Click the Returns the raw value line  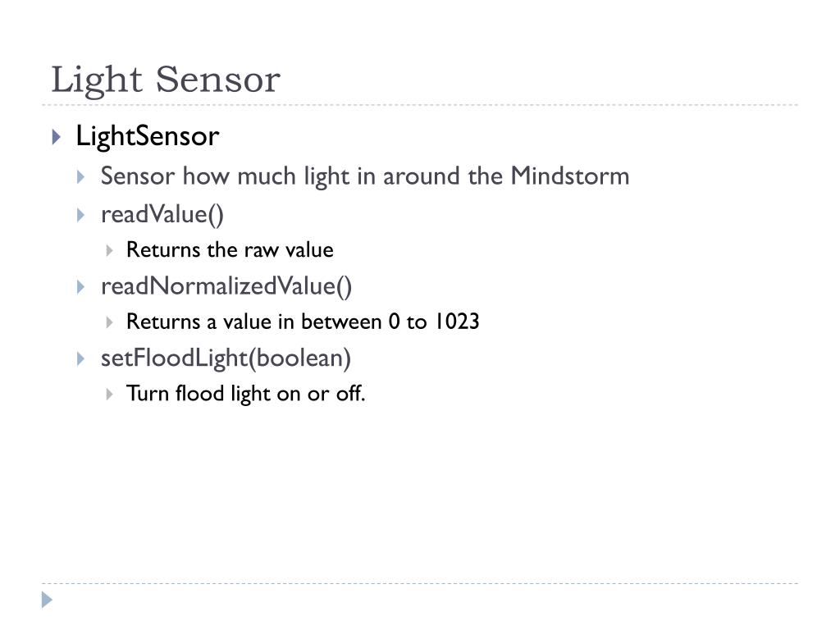pos(230,250)
